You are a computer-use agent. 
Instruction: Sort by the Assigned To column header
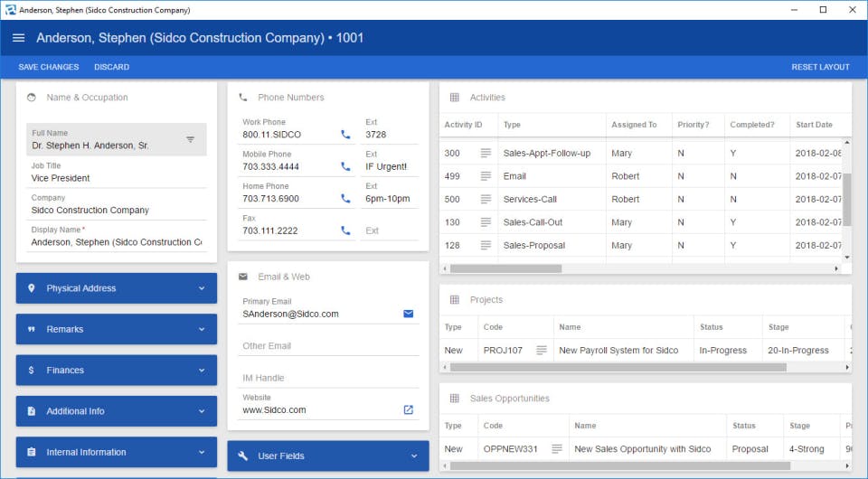(x=634, y=125)
